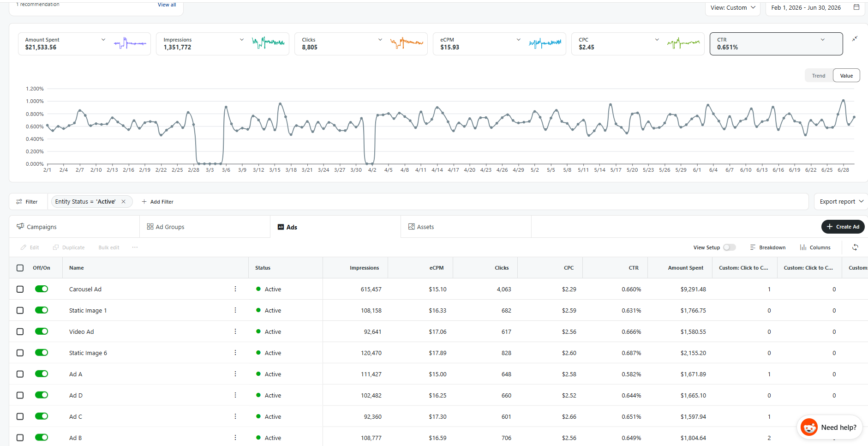This screenshot has height=446, width=868.
Task: Click the Reddit Need help mascot icon
Action: coord(809,427)
